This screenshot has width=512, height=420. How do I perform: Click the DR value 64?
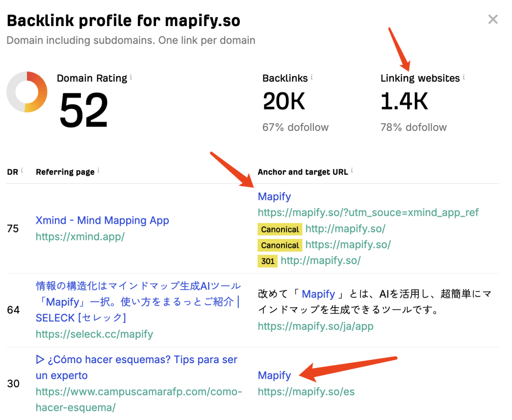(x=13, y=310)
